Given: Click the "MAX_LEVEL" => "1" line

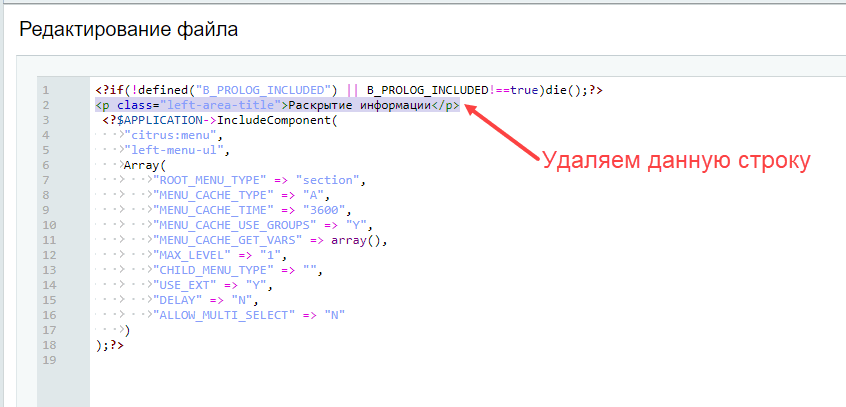Looking at the screenshot, I should (x=220, y=255).
